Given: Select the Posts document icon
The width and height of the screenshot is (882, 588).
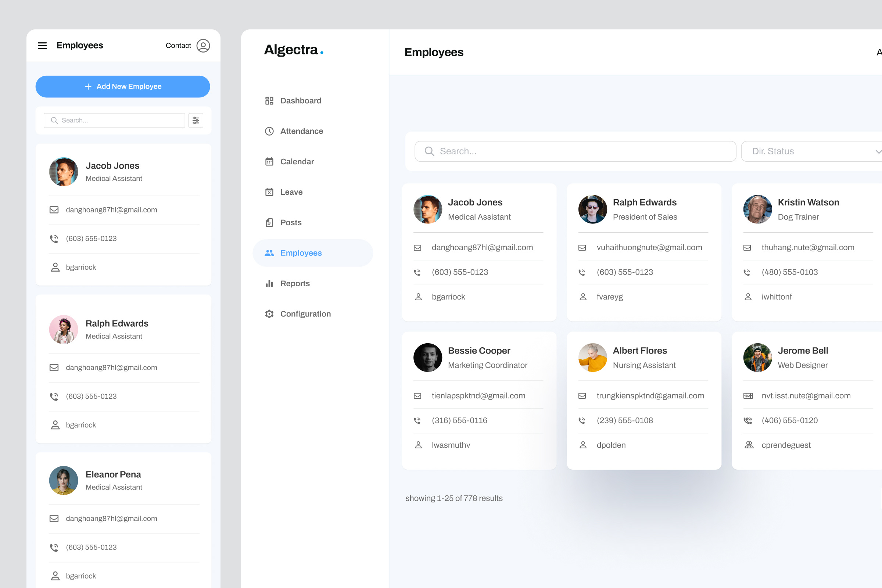Looking at the screenshot, I should (269, 222).
